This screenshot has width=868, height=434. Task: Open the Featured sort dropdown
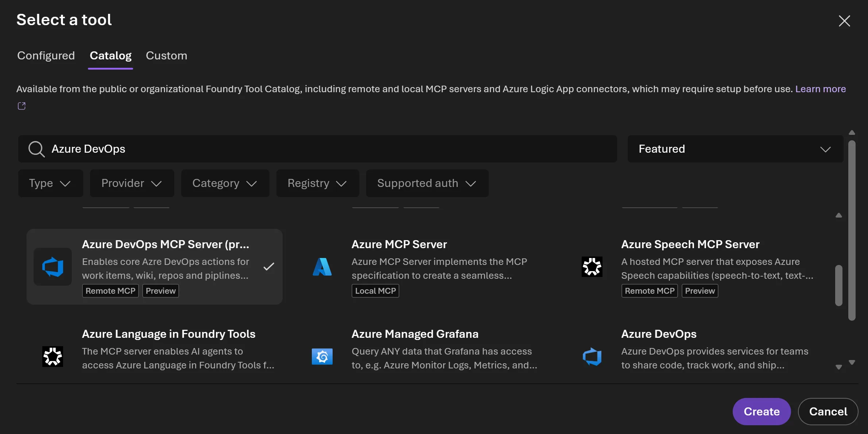coord(734,149)
